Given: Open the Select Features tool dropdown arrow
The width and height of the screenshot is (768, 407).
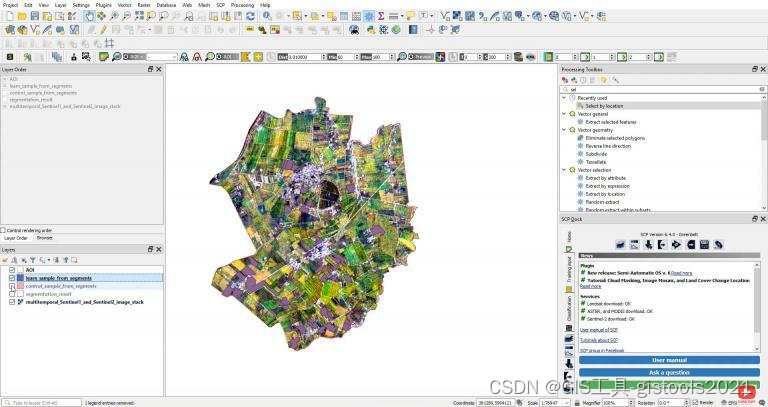Looking at the screenshot, I should 306,16.
